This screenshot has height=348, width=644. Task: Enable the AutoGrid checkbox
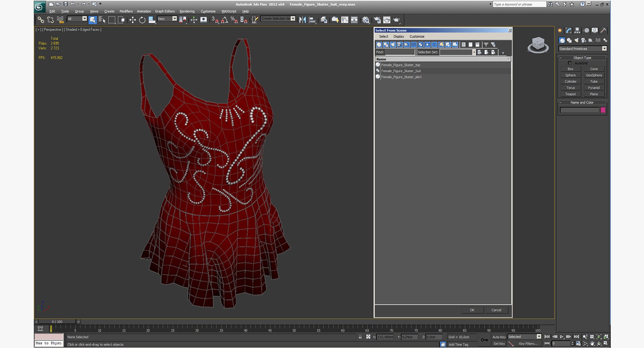570,63
